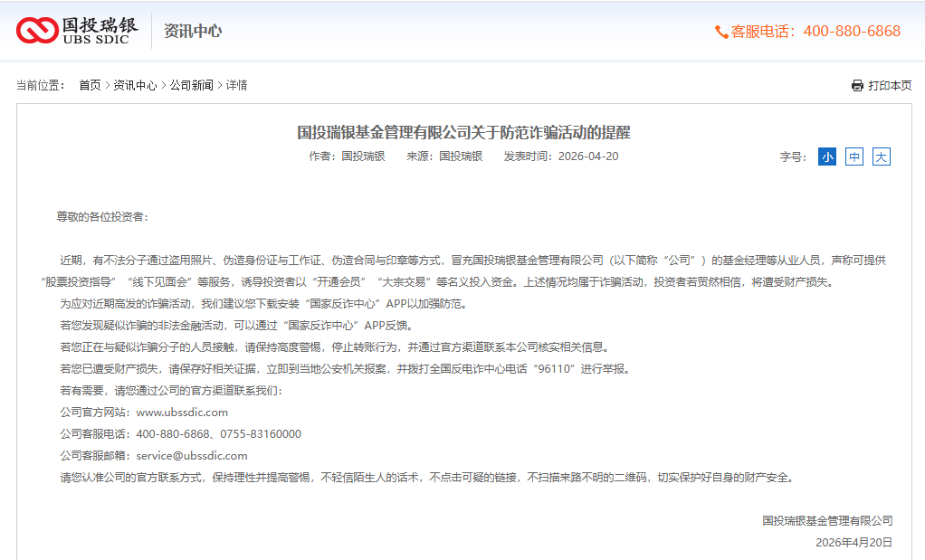The height and width of the screenshot is (560, 925).
Task: Click the chevron before 公司新闻 in breadcrumb
Action: pyautogui.click(x=164, y=86)
